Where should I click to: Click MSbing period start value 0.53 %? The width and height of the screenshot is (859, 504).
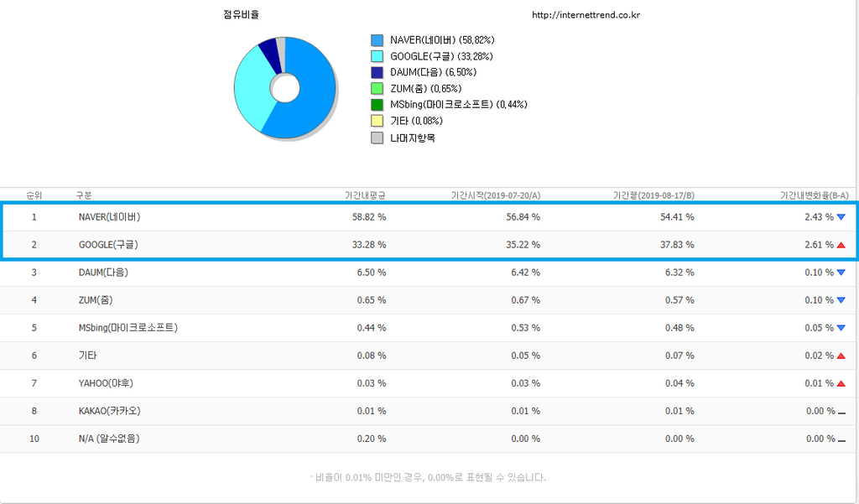[525, 328]
